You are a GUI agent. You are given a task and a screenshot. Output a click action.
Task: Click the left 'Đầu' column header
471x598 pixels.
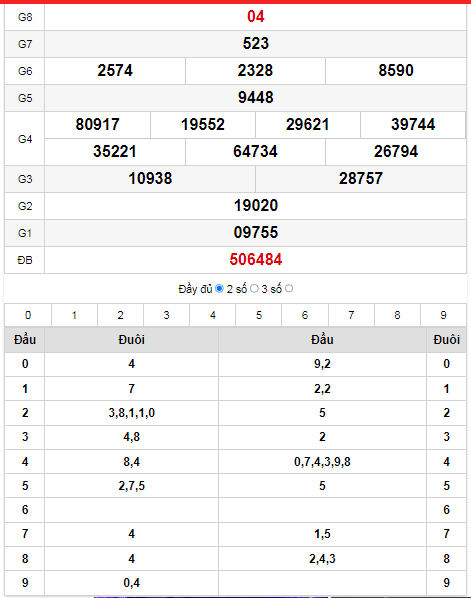[x=25, y=339]
